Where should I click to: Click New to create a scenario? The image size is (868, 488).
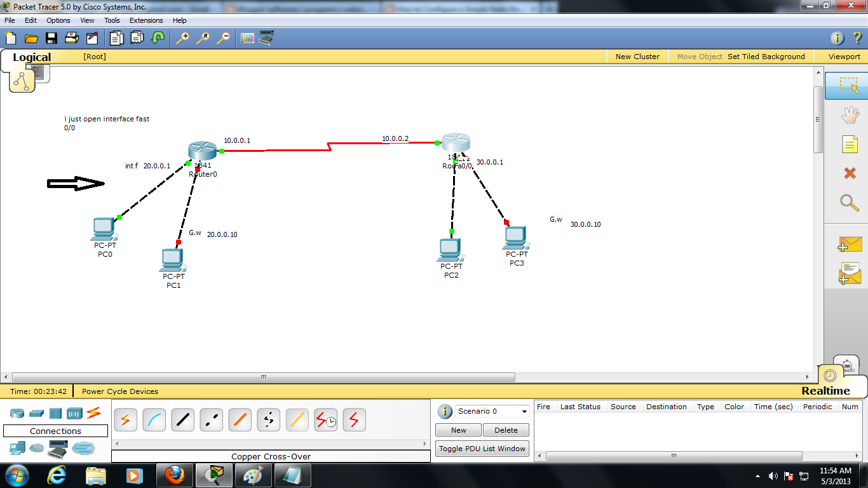pyautogui.click(x=458, y=430)
